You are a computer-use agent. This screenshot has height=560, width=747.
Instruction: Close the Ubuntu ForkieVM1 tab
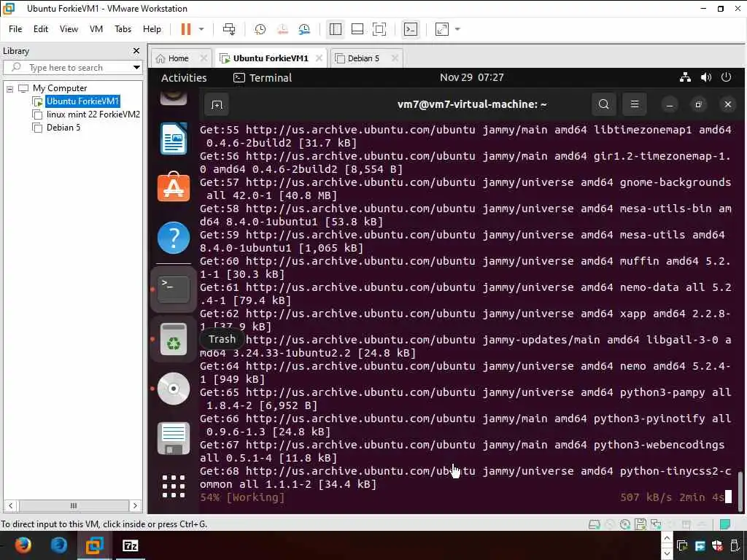[x=320, y=58]
